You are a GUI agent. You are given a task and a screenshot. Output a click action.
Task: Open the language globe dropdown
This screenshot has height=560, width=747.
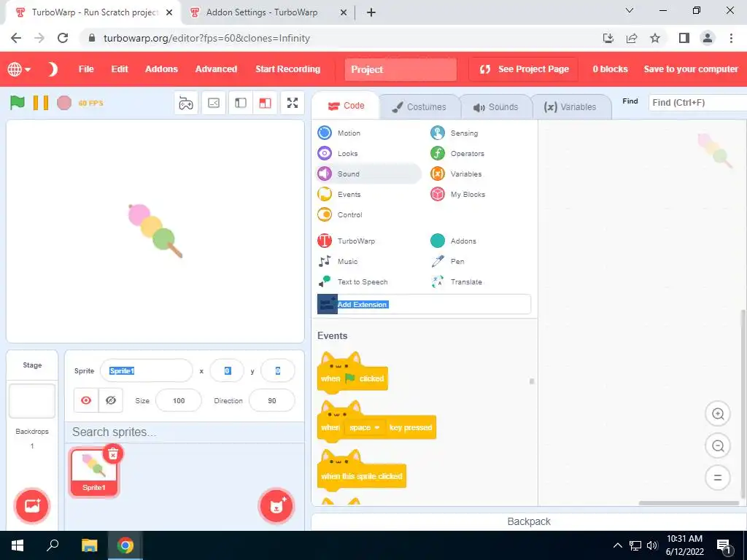19,69
